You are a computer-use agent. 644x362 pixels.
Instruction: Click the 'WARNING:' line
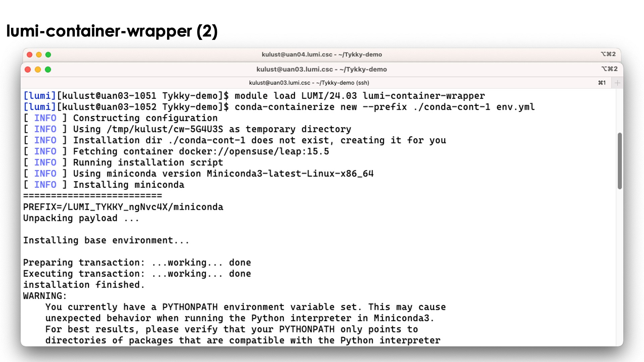click(45, 296)
